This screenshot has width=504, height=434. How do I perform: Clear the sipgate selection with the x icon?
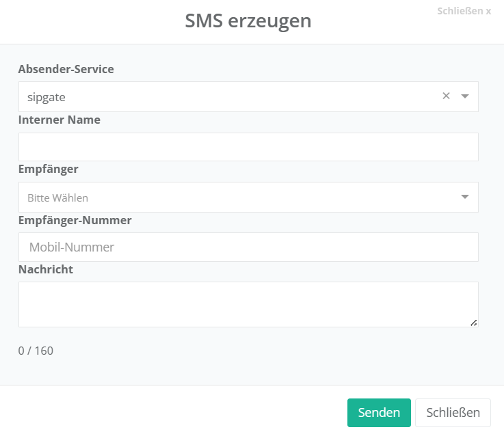coord(446,96)
